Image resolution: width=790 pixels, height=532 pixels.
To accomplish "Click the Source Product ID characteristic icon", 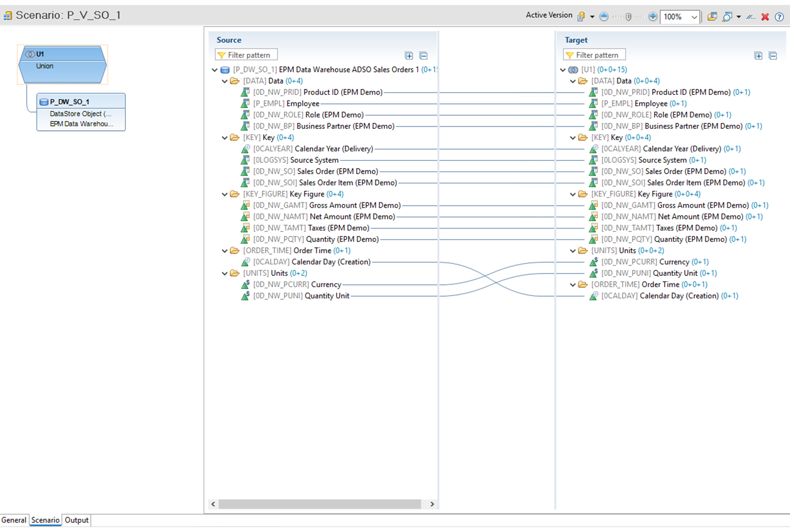I will [245, 92].
